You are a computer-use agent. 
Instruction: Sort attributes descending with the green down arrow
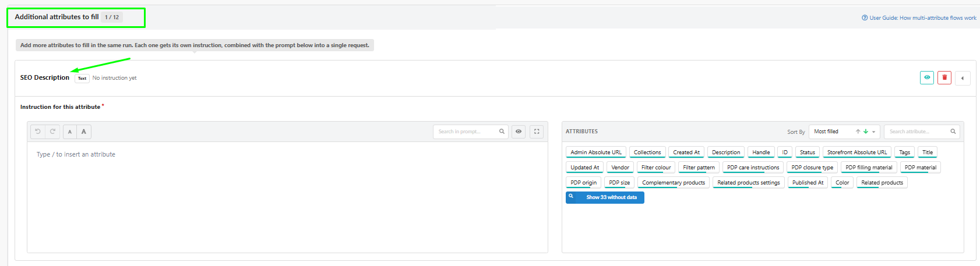pos(866,132)
